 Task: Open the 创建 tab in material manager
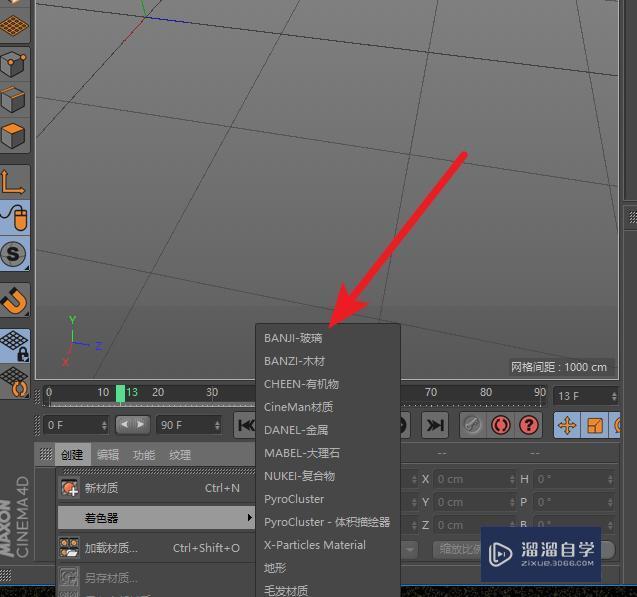(72, 455)
